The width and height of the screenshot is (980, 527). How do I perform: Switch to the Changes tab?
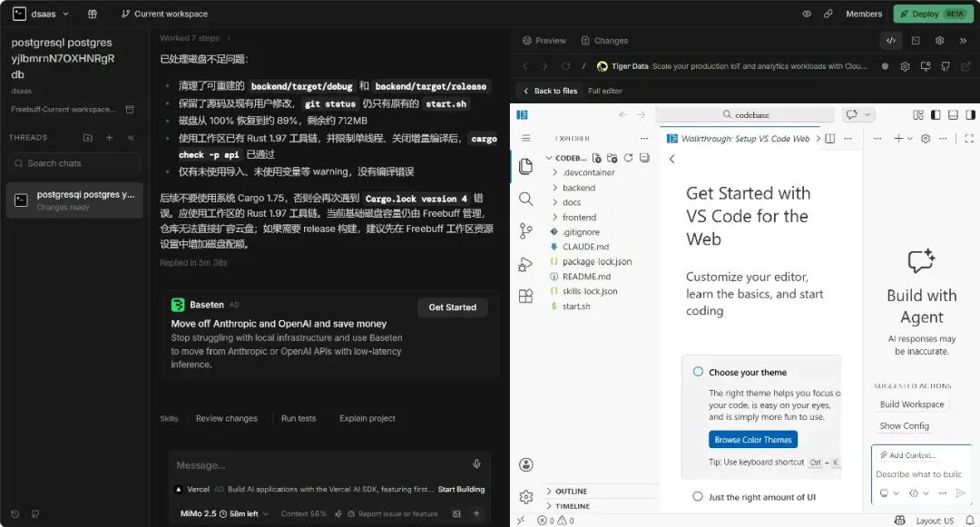point(604,41)
